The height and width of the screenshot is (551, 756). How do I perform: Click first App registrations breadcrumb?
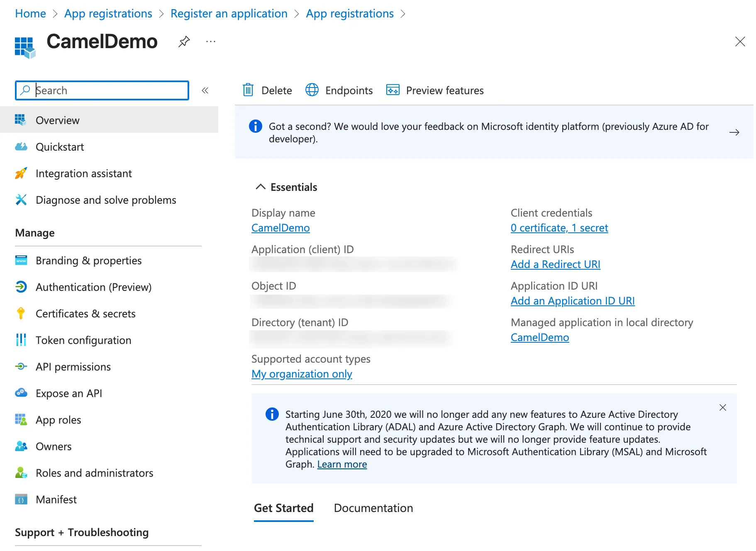108,13
